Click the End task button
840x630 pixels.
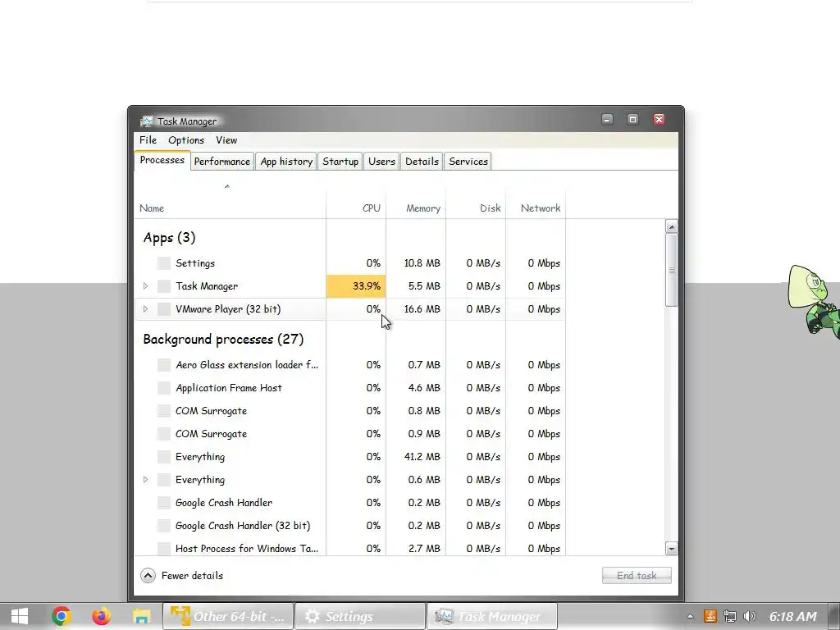click(x=637, y=575)
